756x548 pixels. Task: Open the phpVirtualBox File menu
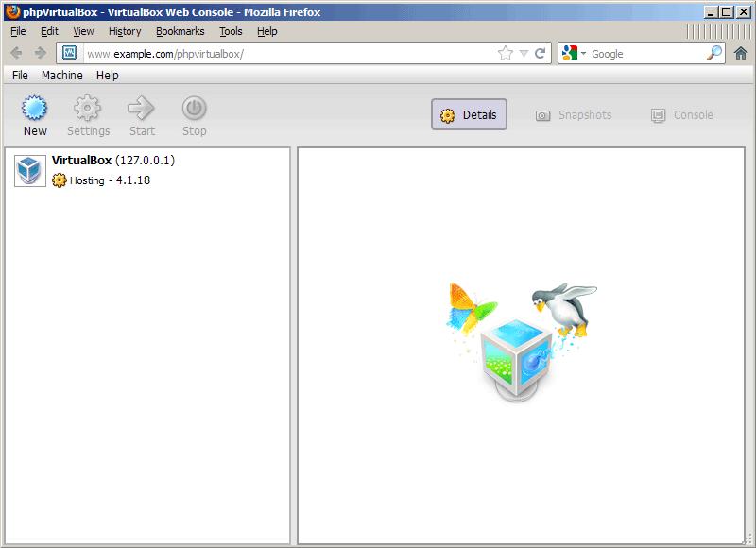[x=20, y=76]
